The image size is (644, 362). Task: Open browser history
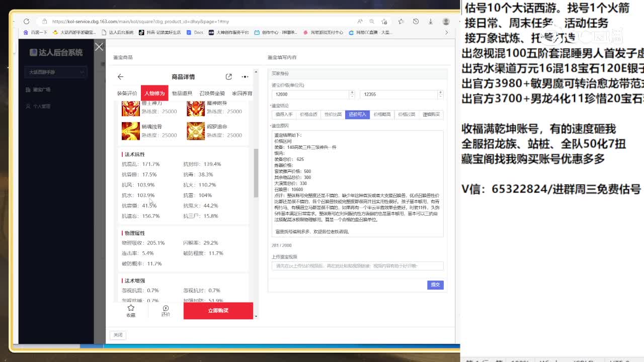click(x=416, y=22)
